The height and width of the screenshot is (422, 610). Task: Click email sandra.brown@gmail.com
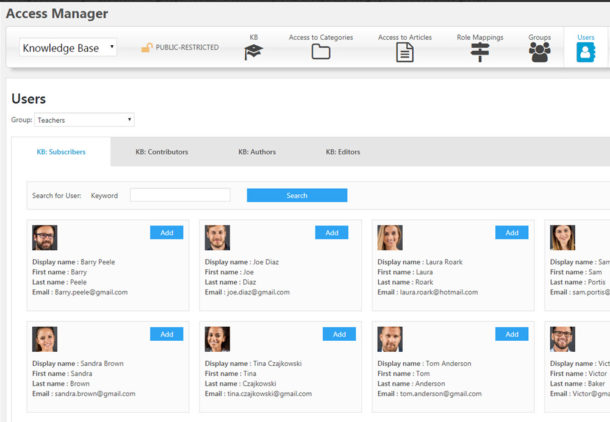tap(95, 394)
